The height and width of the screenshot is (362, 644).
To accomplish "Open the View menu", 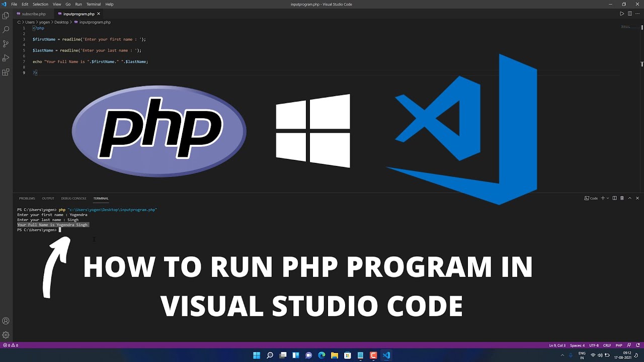I will (x=57, y=4).
